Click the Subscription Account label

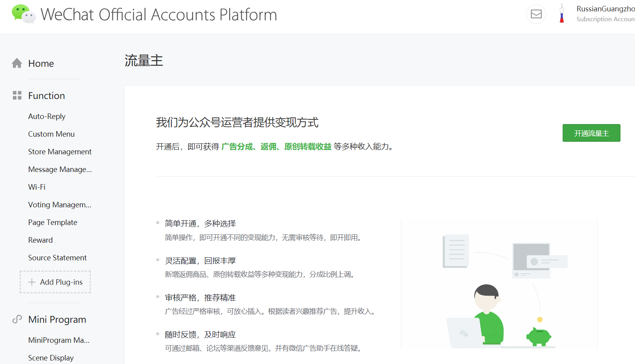click(x=606, y=19)
